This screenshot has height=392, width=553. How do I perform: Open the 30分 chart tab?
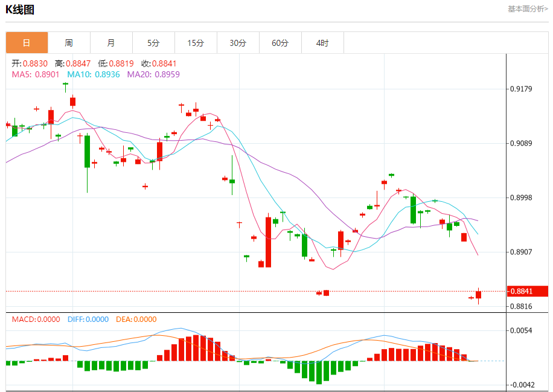point(238,43)
